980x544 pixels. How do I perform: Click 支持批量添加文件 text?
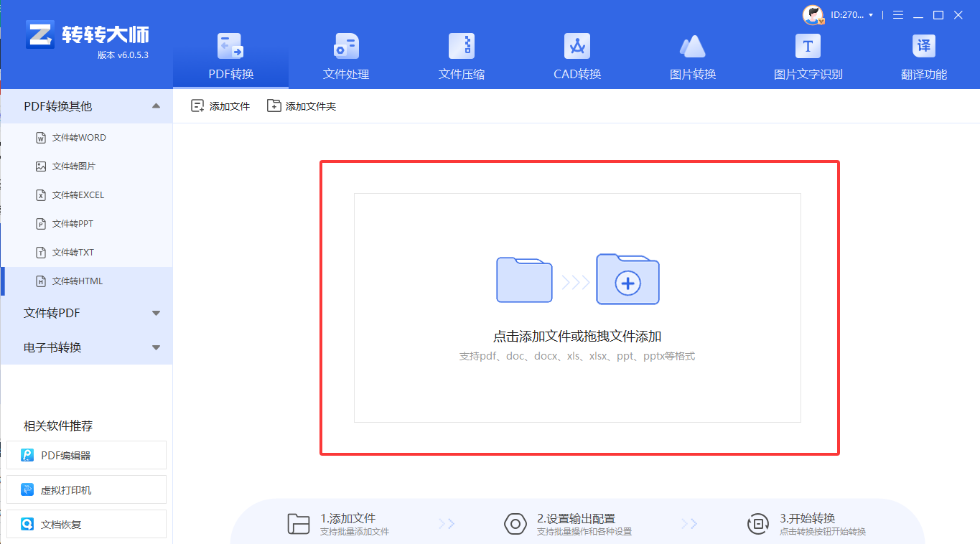tap(355, 532)
